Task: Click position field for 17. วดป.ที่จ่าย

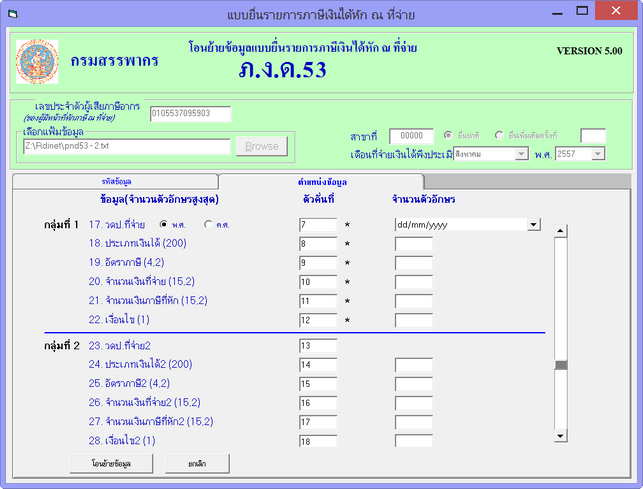Action: [318, 225]
